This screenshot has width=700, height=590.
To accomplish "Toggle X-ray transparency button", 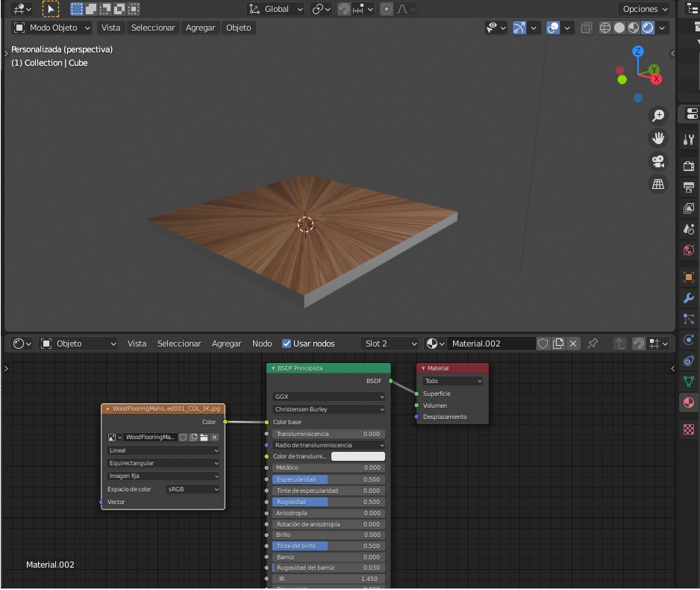I will click(586, 28).
